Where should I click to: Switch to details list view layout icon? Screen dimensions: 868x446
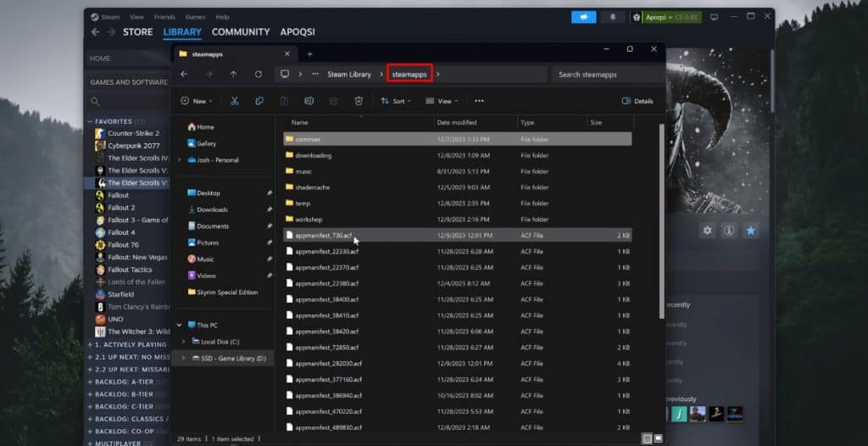[x=647, y=439]
